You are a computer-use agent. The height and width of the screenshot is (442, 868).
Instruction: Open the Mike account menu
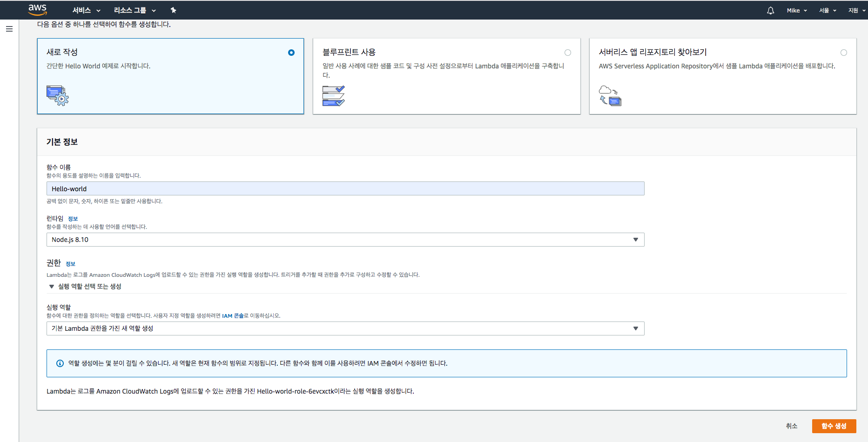point(797,10)
